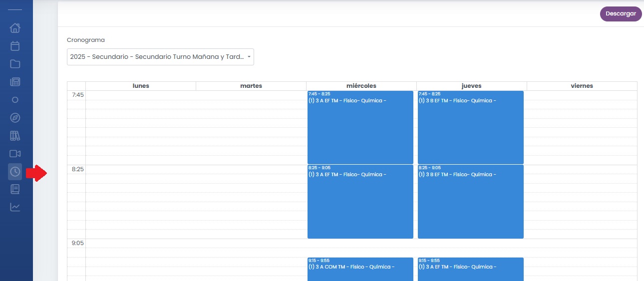The height and width of the screenshot is (281, 644).
Task: Select the viernes column header
Action: (582, 86)
